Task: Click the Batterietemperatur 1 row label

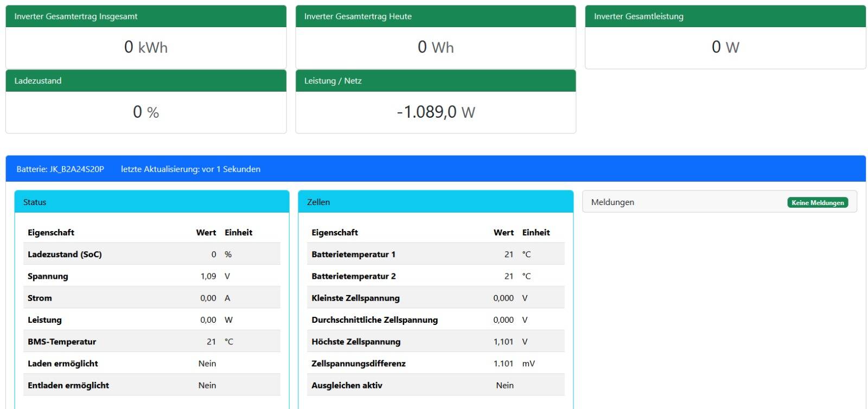Action: pyautogui.click(x=354, y=254)
